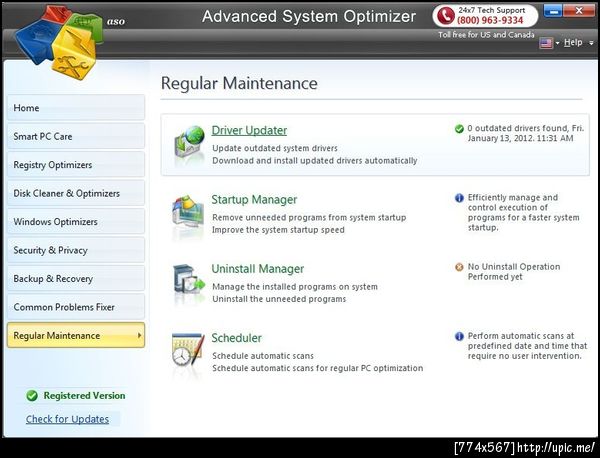Click 'Improve the system startup speed' text
600x458 pixels.
(x=278, y=230)
